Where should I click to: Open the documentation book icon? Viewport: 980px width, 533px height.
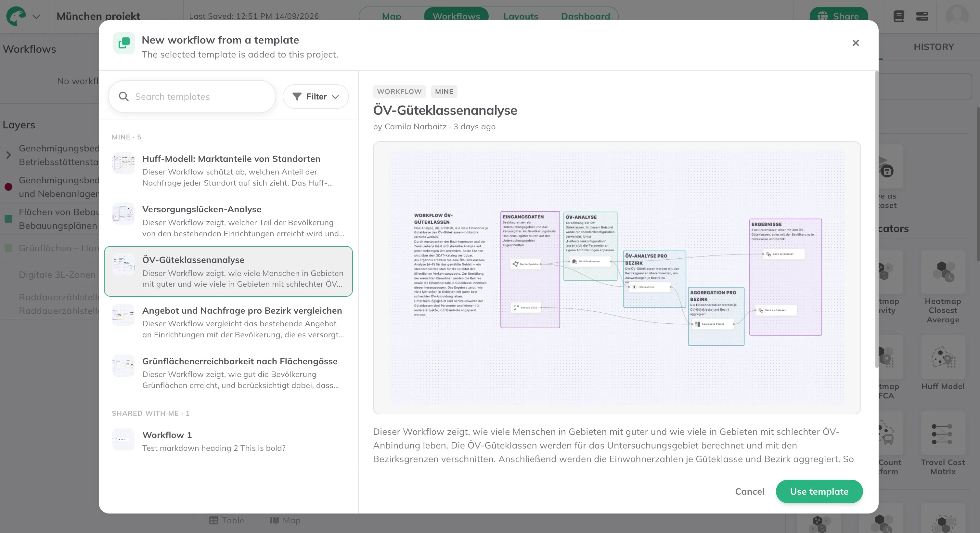pos(898,16)
